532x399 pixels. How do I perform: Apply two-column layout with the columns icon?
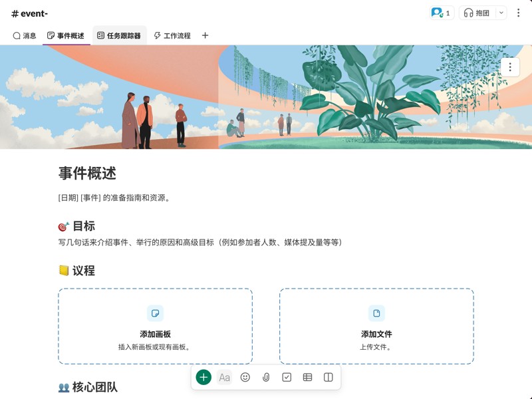329,376
